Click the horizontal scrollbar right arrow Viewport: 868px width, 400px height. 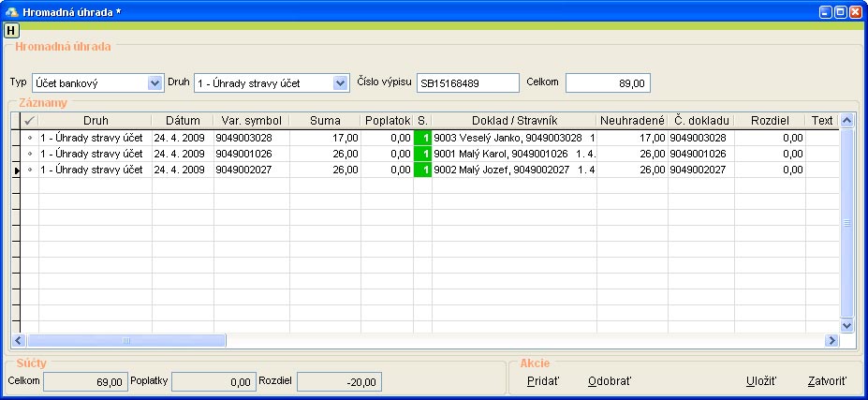coord(830,341)
